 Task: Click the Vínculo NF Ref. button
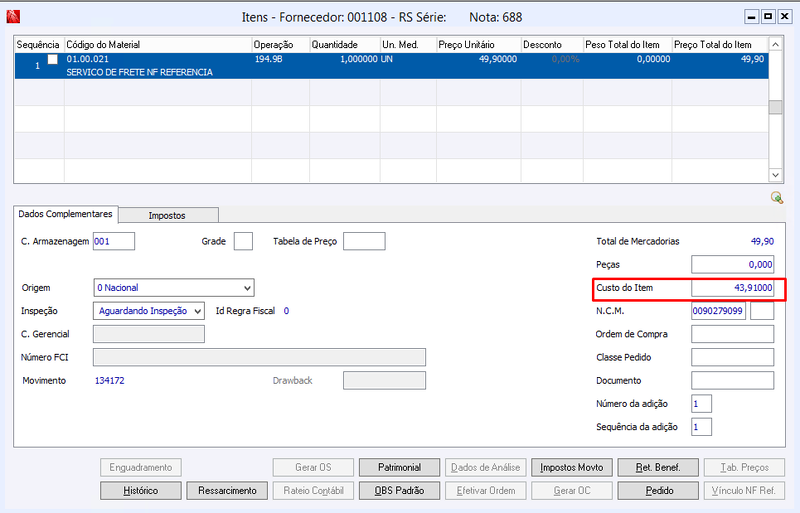click(744, 491)
